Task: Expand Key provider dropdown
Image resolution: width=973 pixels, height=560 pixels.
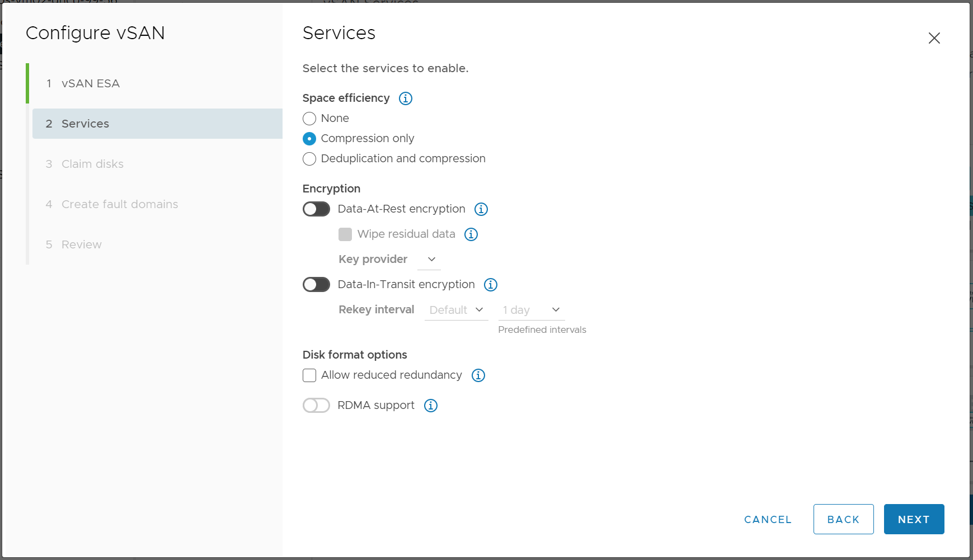Action: pos(429,260)
